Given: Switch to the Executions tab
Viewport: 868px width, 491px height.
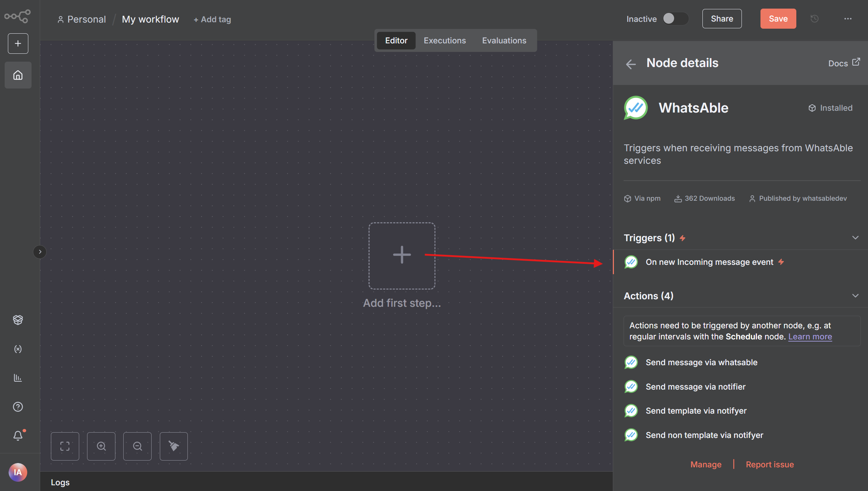Looking at the screenshot, I should (x=445, y=40).
